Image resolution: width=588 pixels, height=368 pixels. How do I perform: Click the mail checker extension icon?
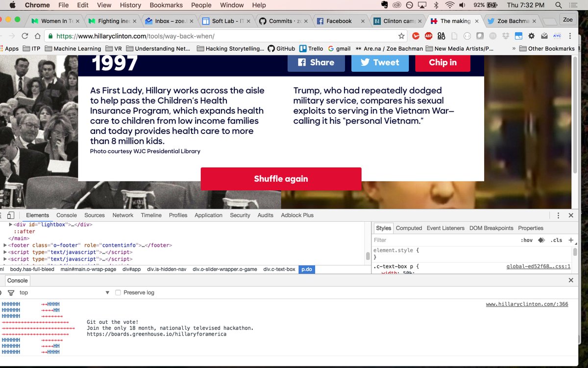[x=544, y=36]
